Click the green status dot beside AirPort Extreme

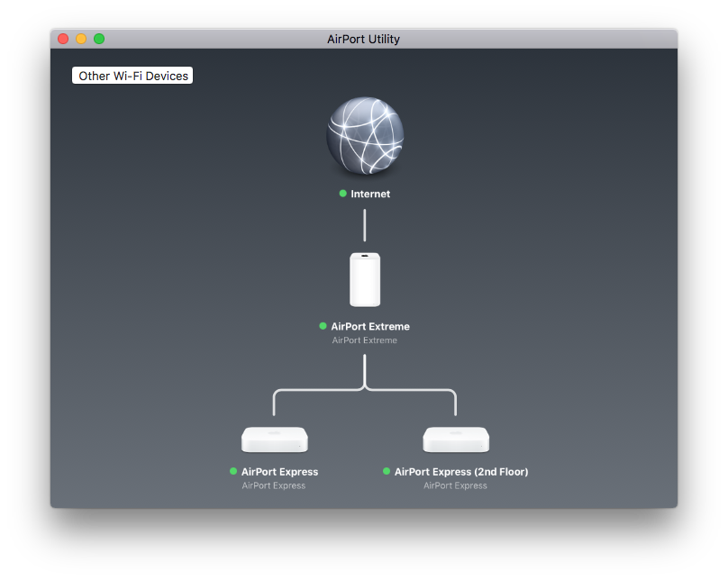coord(323,326)
